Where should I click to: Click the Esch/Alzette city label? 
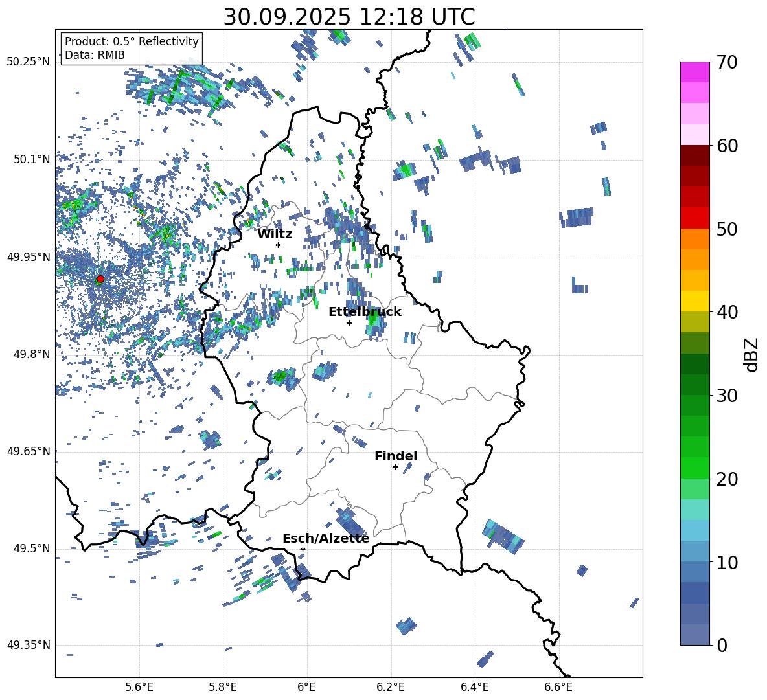326,539
